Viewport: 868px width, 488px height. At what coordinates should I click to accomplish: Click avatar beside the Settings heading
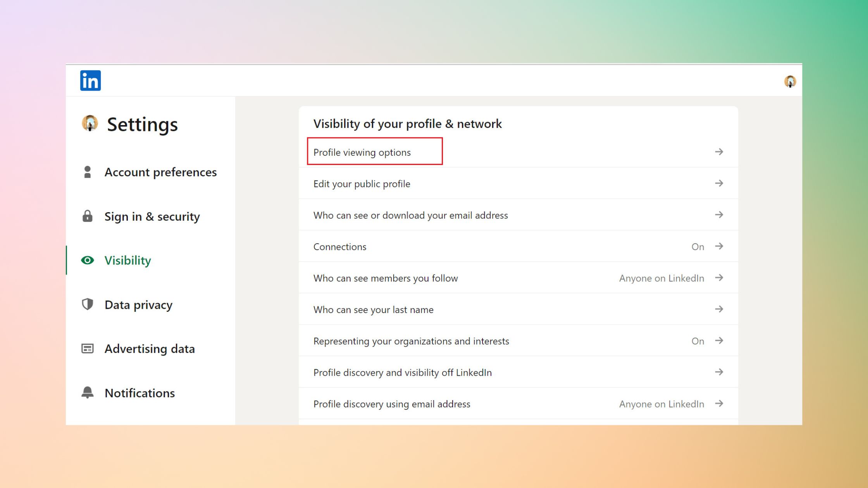click(90, 124)
